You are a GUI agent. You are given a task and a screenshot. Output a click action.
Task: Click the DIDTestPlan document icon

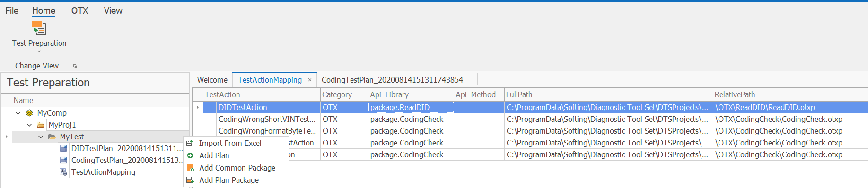pos(63,148)
